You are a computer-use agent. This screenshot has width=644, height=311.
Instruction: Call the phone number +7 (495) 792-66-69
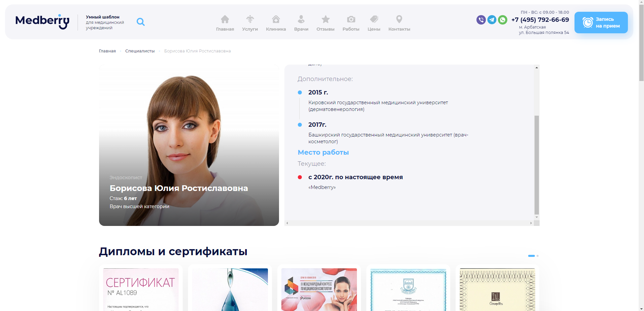pyautogui.click(x=540, y=20)
